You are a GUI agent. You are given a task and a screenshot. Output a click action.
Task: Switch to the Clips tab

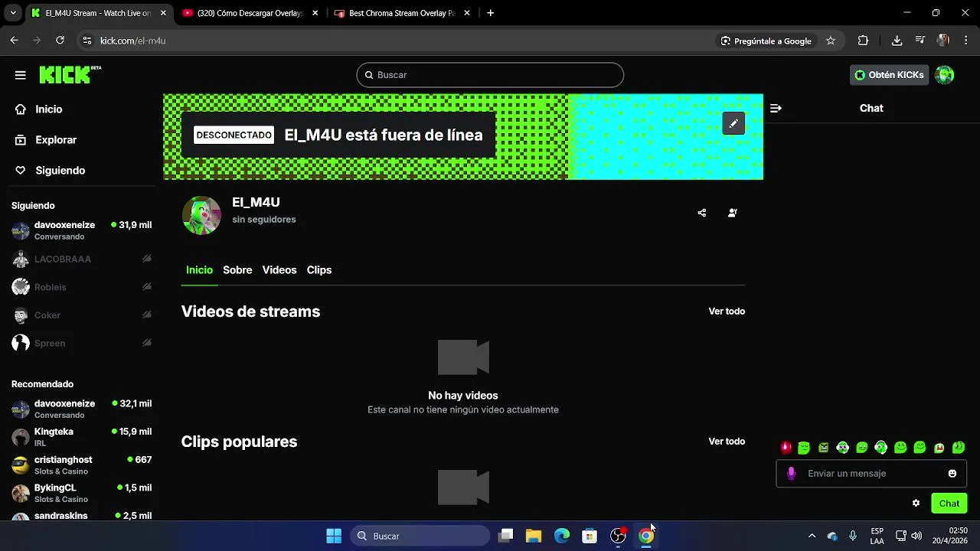[x=319, y=270]
